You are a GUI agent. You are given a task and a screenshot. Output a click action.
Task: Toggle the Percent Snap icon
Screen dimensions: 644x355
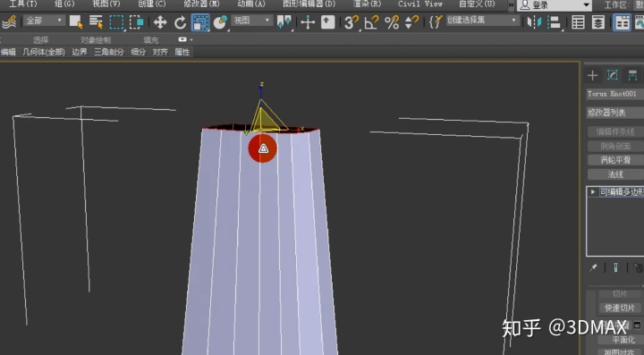392,22
